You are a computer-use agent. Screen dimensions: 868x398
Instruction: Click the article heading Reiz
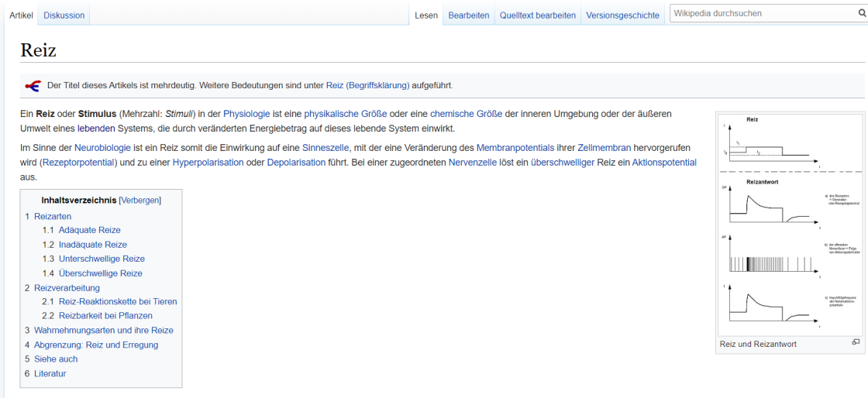(38, 50)
